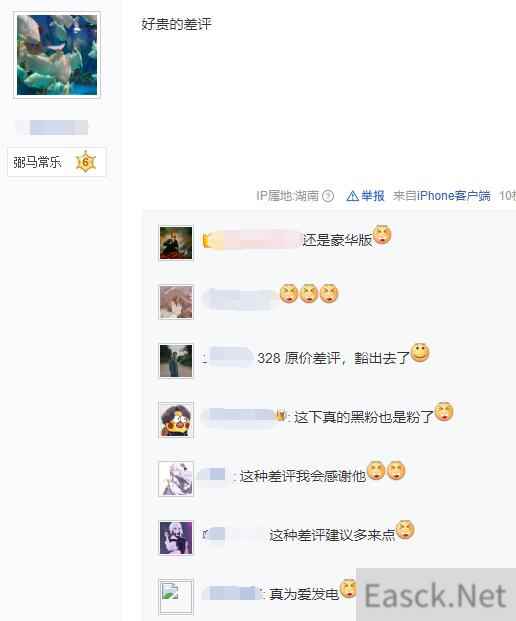Open avatar of 这种差评我会感谢他 commenter

click(176, 479)
